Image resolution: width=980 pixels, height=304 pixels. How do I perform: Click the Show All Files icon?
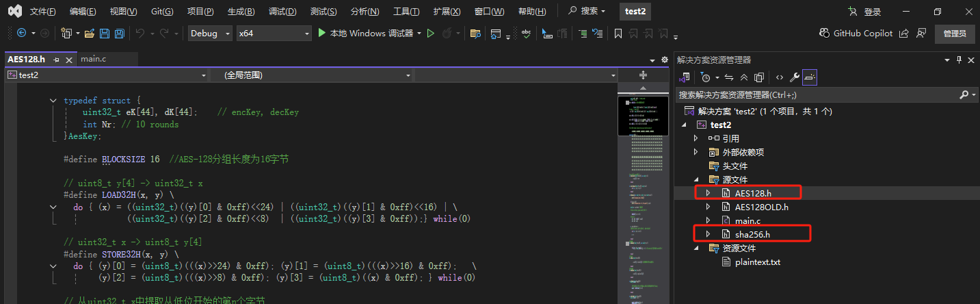click(x=758, y=77)
